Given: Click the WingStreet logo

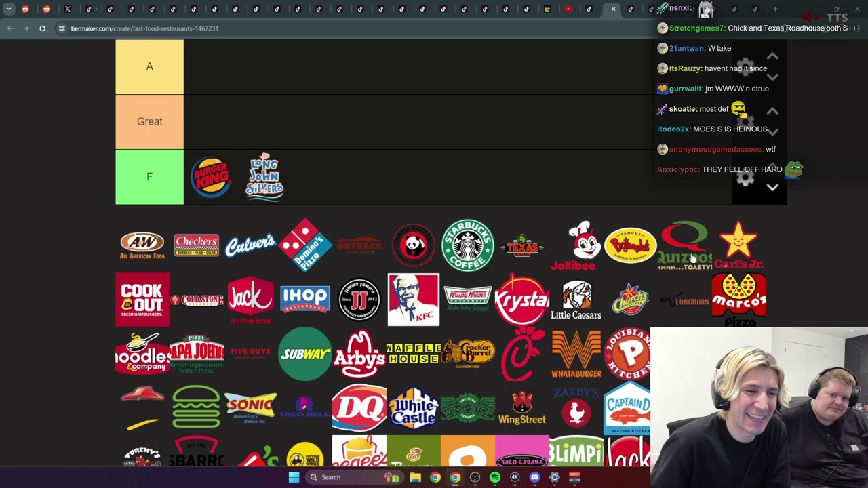Looking at the screenshot, I should coord(522,408).
